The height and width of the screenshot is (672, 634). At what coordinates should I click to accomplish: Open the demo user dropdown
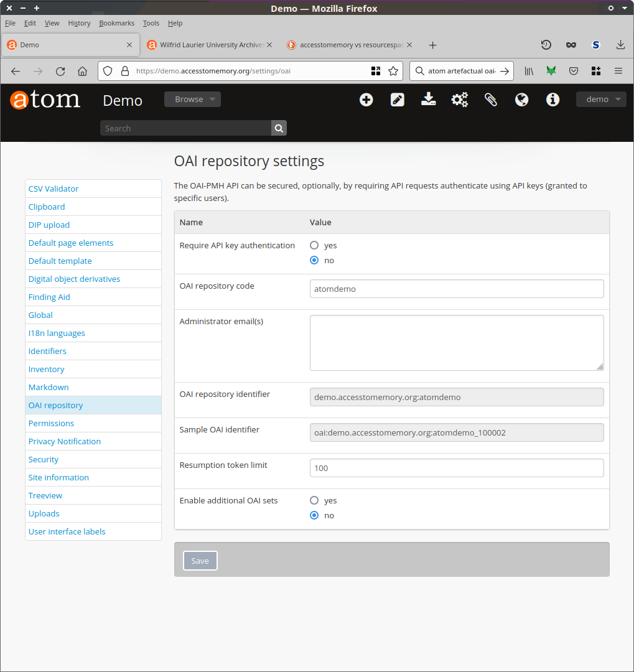(600, 100)
